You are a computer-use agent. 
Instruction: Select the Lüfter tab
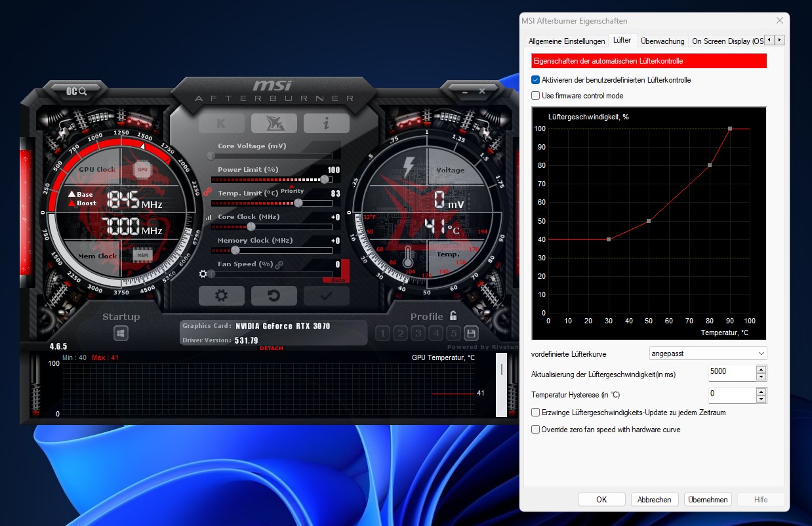[622, 40]
